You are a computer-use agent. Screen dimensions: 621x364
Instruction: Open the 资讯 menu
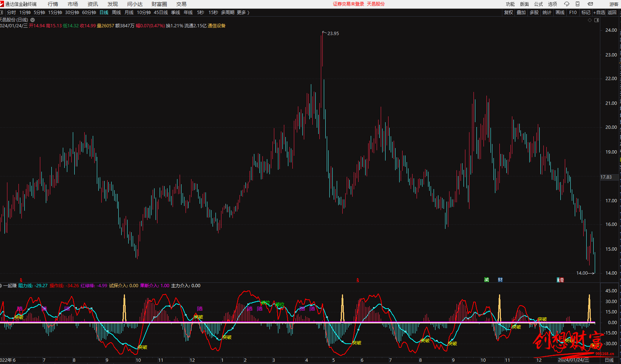93,4
